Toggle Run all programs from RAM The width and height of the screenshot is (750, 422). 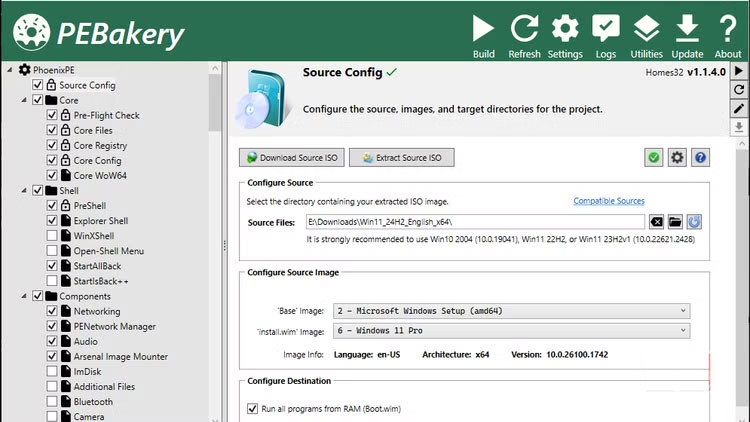(253, 409)
